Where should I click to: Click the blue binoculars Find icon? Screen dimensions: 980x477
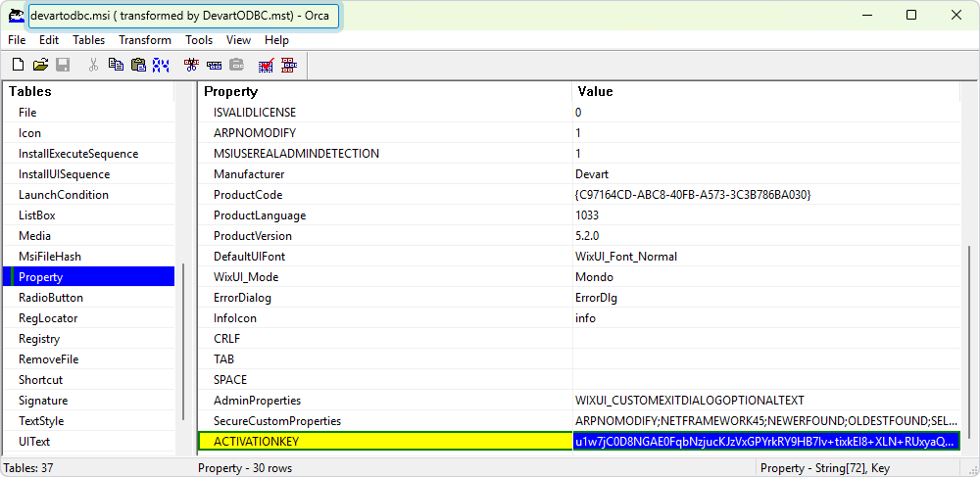click(x=161, y=65)
